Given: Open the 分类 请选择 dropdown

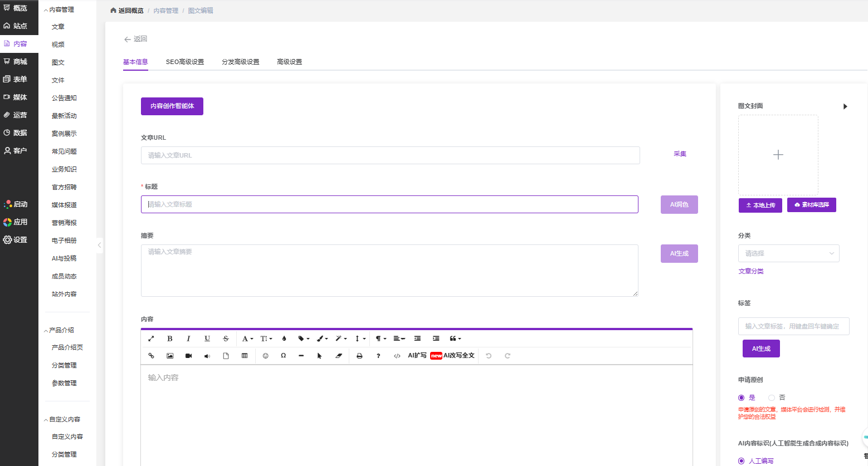Looking at the screenshot, I should coord(788,253).
